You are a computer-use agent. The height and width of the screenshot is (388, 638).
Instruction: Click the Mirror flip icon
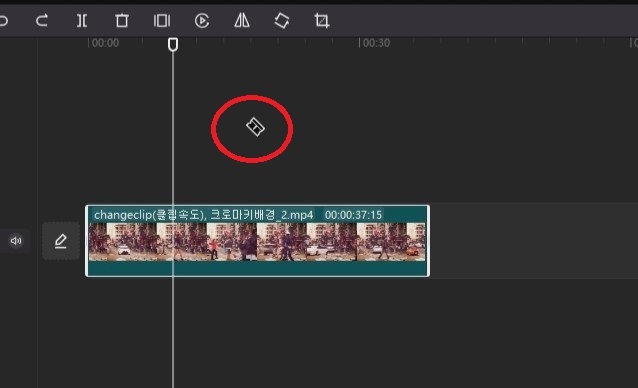(242, 20)
